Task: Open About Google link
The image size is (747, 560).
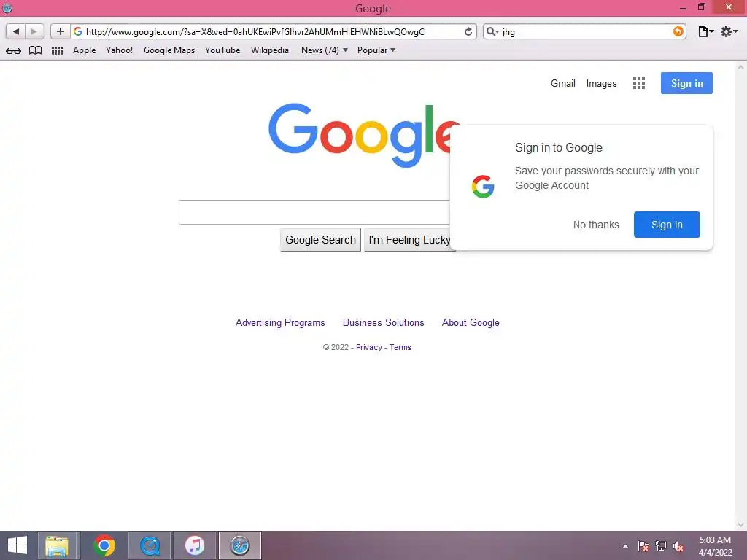Action: 471,322
